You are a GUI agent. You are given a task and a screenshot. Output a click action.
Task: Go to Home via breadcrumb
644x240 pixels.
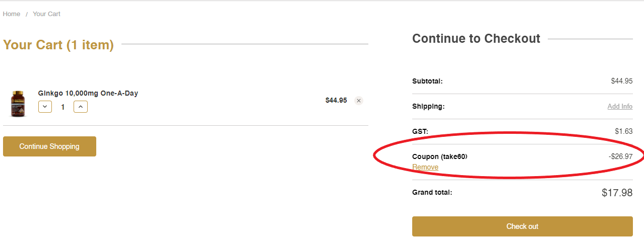(x=12, y=14)
